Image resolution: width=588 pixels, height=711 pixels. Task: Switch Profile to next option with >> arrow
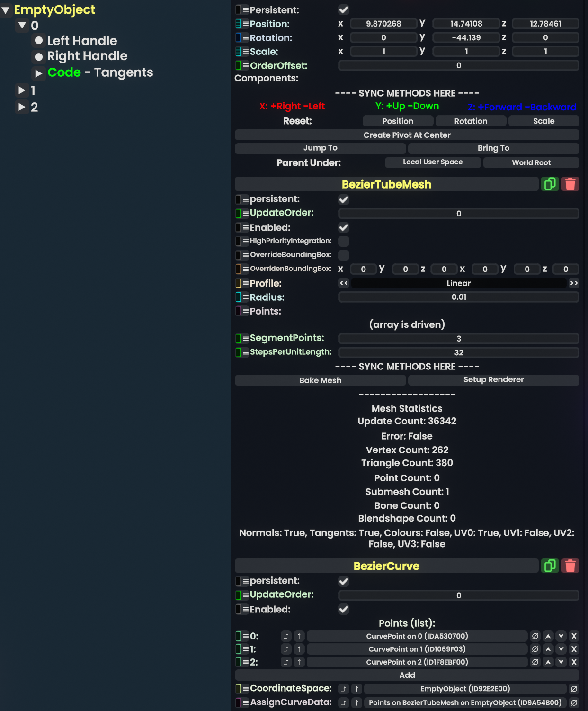coord(574,283)
